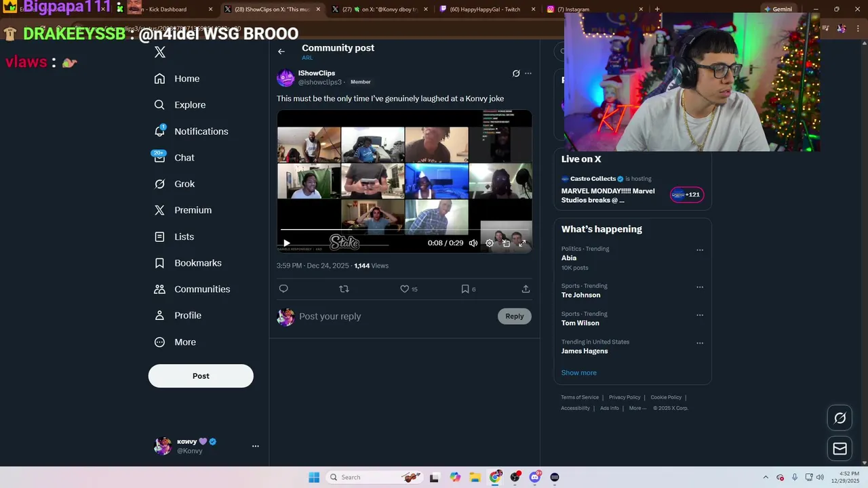Viewport: 868px width, 488px height.
Task: Open account menu dots beside @Konvy
Action: (x=256, y=446)
